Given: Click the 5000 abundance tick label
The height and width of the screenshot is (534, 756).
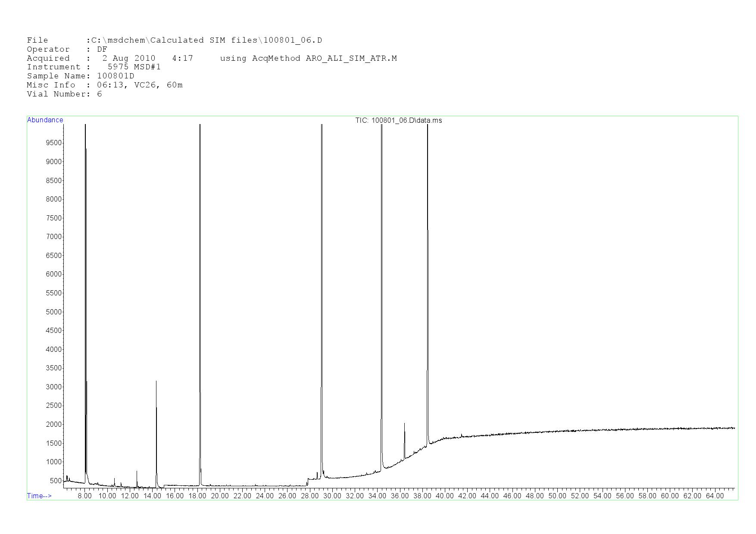Looking at the screenshot, I should [54, 312].
